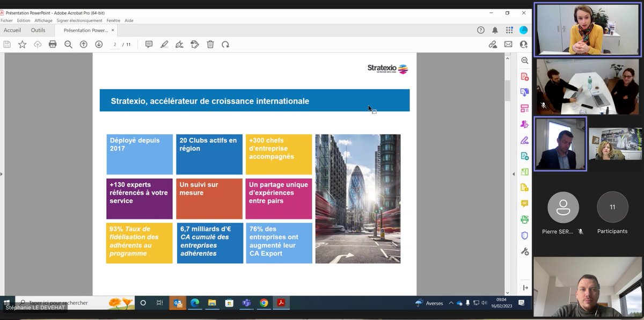
Task: Open the Edition menu
Action: pyautogui.click(x=24, y=20)
